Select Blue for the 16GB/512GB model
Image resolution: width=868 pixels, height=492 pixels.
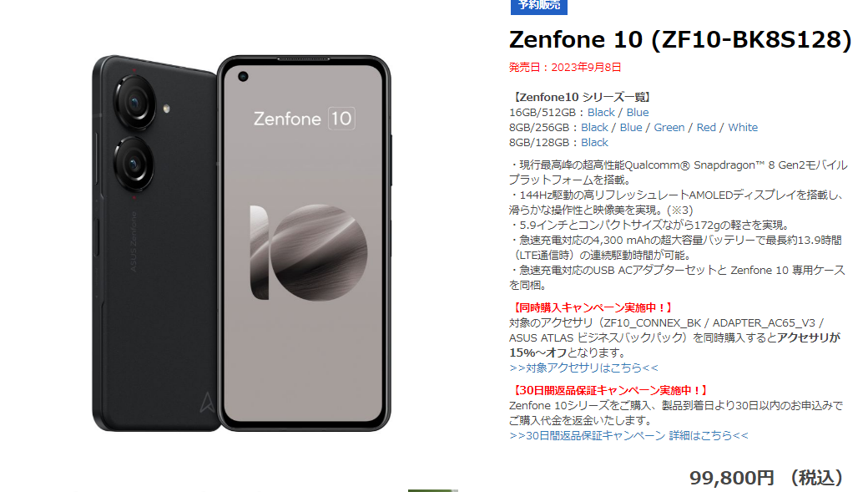point(637,113)
